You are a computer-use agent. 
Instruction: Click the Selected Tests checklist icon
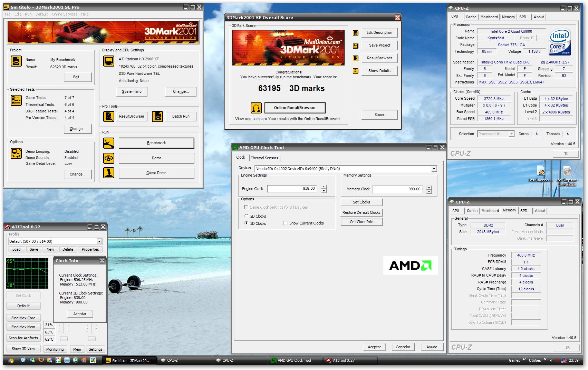pos(16,100)
